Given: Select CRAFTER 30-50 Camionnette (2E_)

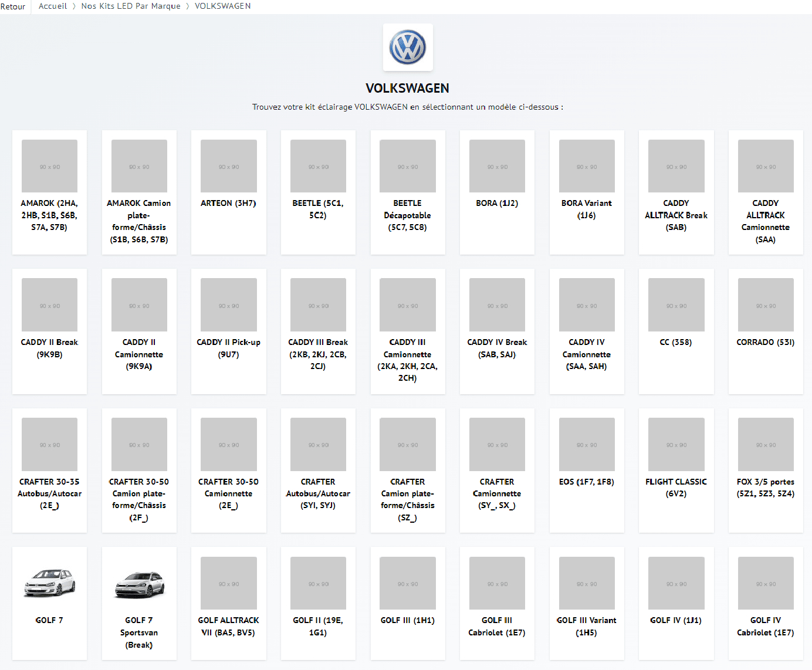Looking at the screenshot, I should 229,471.
